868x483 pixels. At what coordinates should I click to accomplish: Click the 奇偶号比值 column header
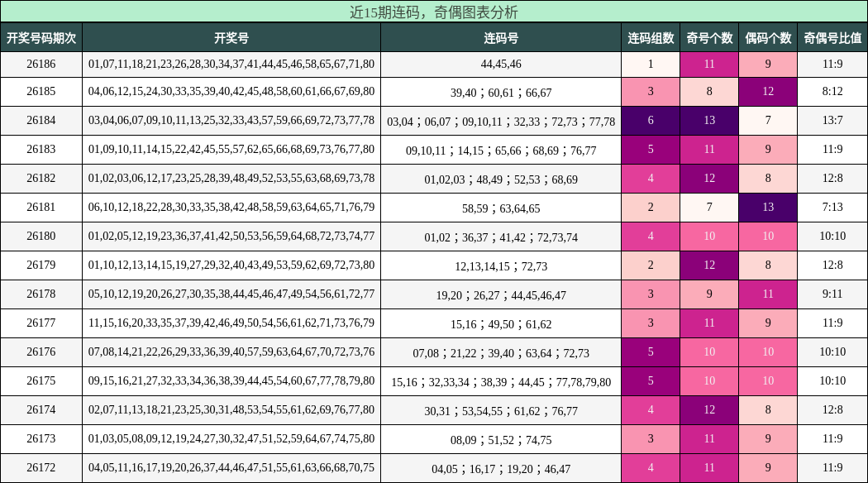click(832, 38)
